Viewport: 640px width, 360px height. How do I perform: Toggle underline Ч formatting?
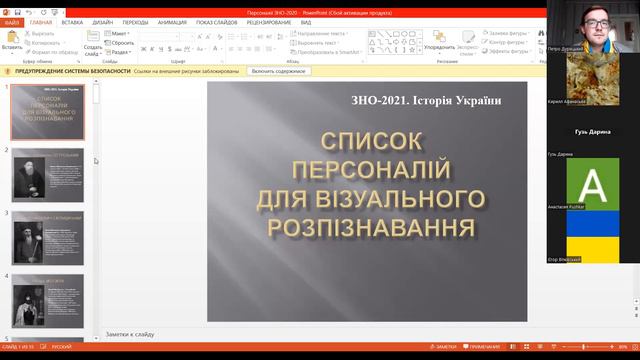point(160,49)
